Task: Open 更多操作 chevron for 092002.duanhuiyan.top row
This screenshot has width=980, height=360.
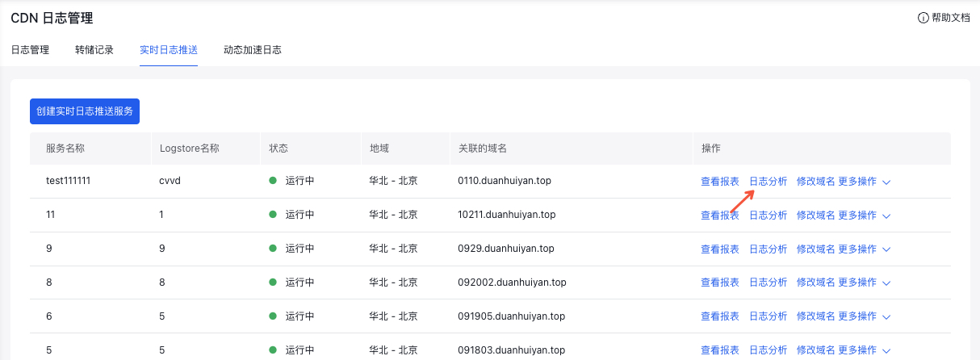Action: coord(886,283)
